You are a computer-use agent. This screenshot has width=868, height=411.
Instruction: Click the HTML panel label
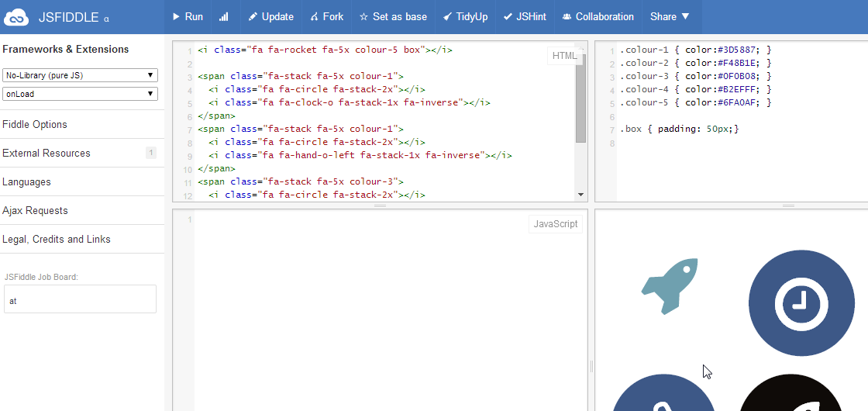pos(564,55)
